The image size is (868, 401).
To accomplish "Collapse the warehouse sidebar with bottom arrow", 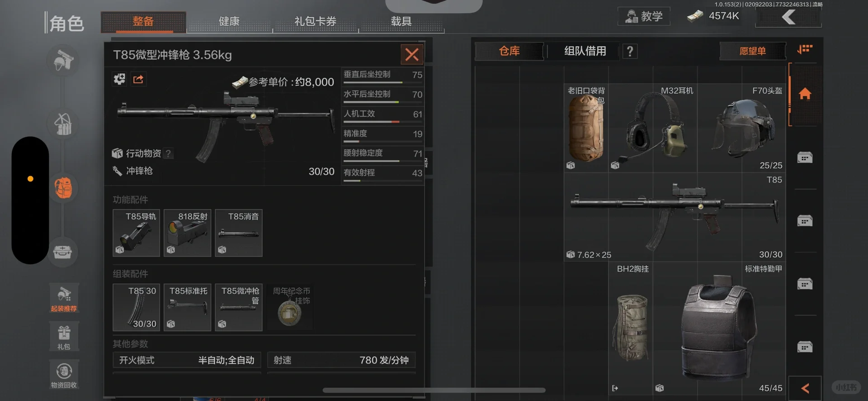I will pos(805,388).
